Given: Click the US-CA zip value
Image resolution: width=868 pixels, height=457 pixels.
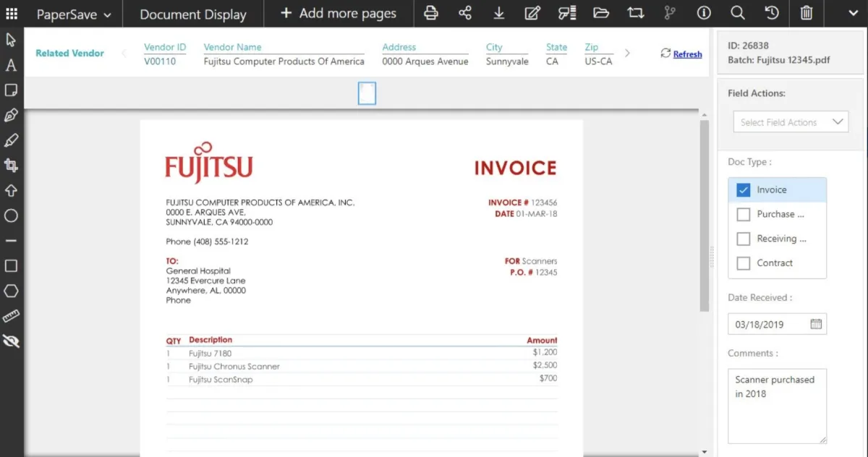Looking at the screenshot, I should coord(599,61).
